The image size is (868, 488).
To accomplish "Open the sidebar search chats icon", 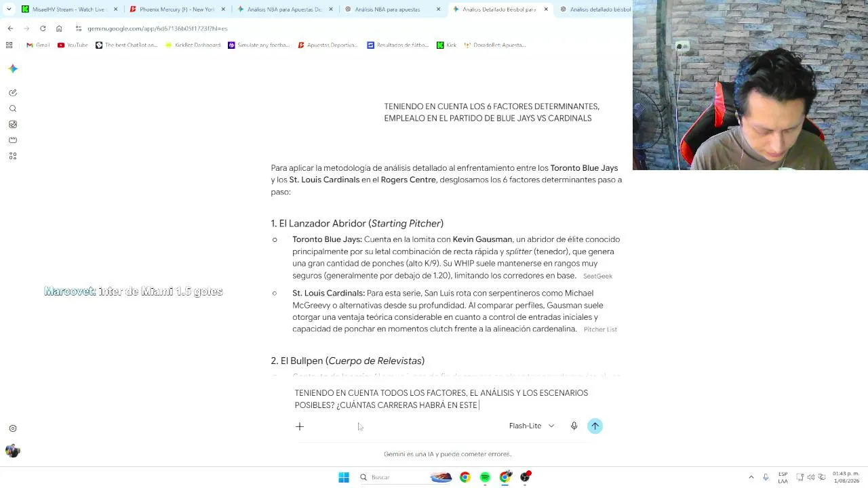I will (x=13, y=108).
